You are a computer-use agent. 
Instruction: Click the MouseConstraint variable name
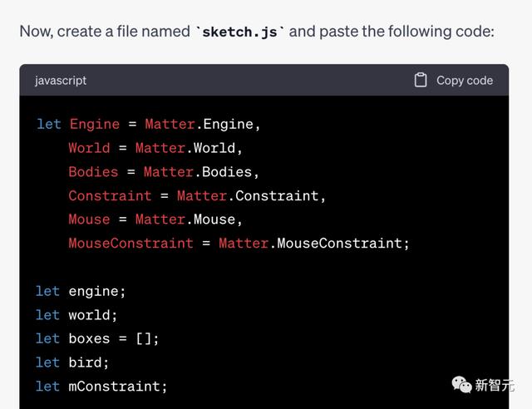[131, 244]
